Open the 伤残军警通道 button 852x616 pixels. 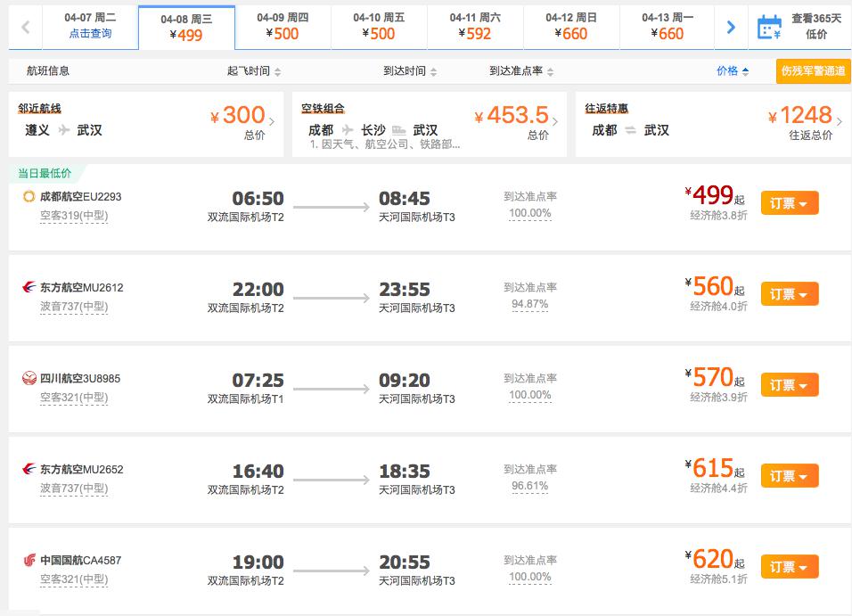[x=813, y=71]
